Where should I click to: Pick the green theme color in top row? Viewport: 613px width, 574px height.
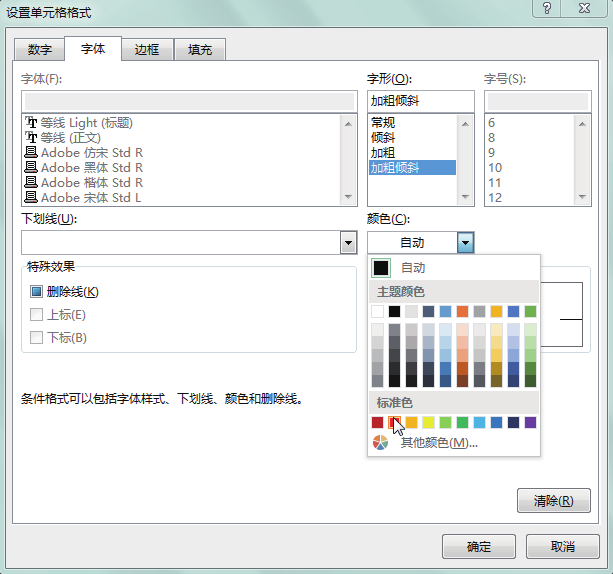point(531,312)
